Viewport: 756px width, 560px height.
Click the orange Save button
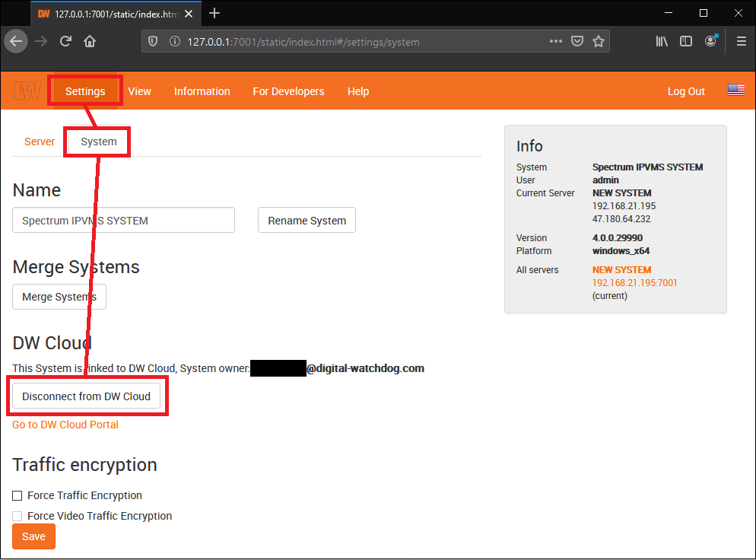[33, 536]
